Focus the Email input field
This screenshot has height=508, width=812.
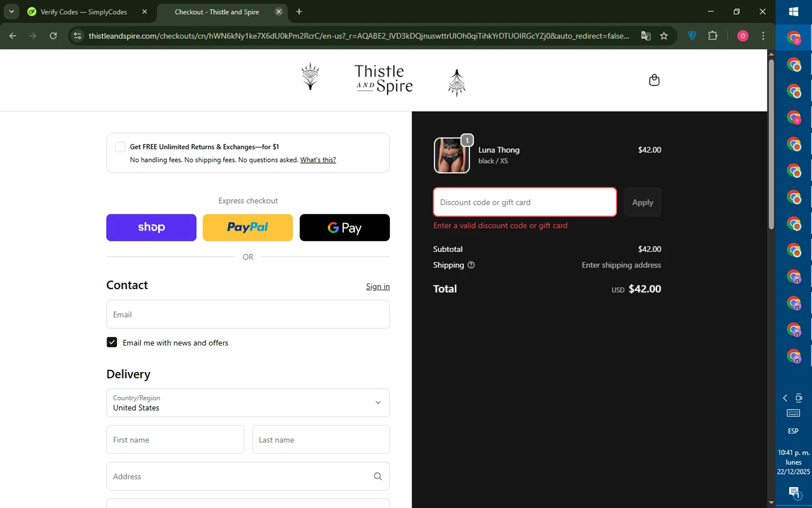248,315
